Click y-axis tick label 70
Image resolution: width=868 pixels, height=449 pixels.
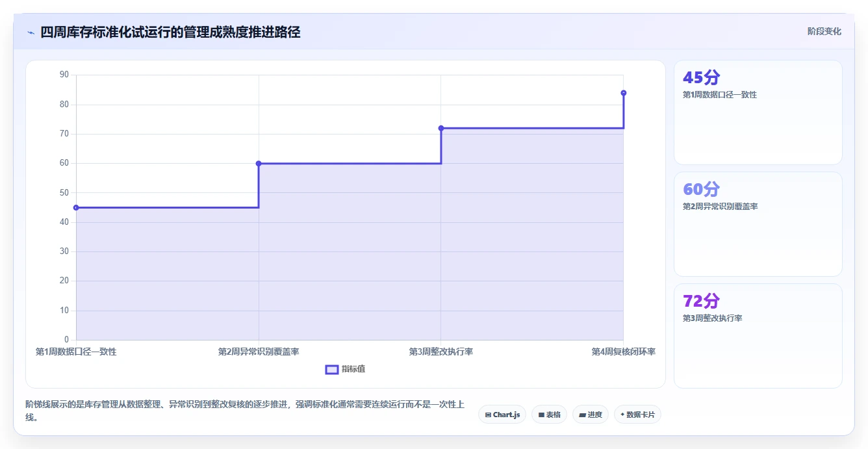64,134
